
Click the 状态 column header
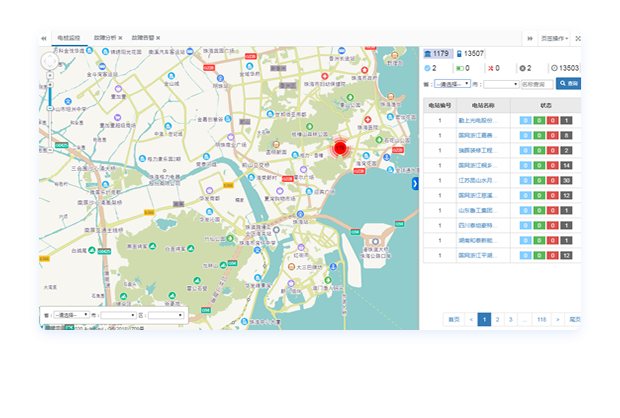click(x=546, y=106)
